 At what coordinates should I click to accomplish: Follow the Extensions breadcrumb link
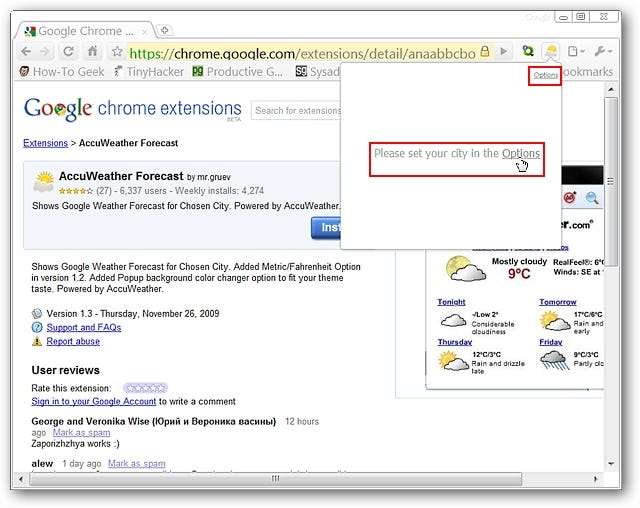click(x=45, y=143)
